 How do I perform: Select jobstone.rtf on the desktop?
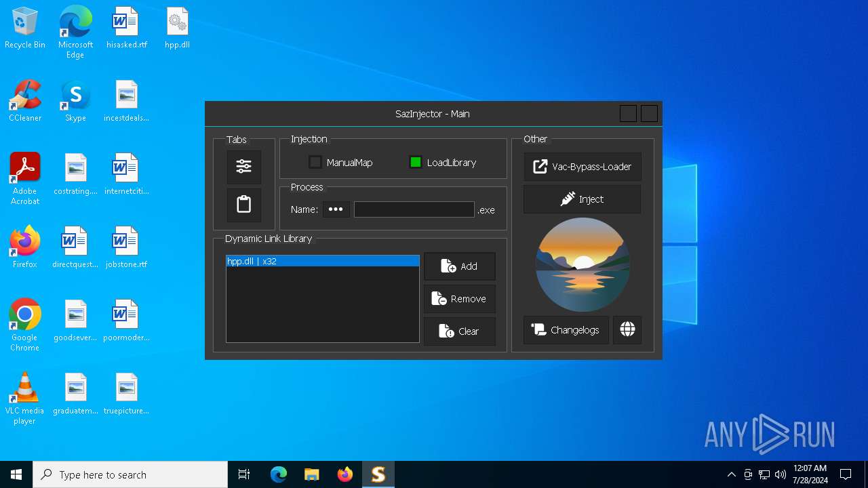(126, 248)
